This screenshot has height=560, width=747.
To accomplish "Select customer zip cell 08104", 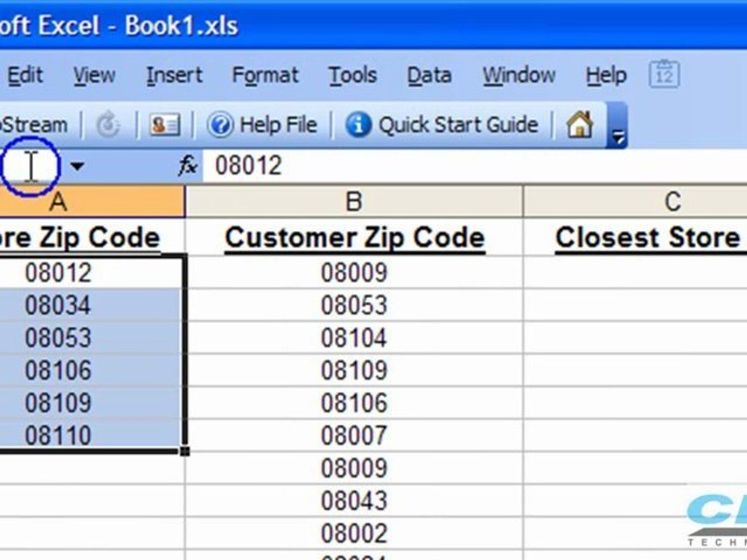I will coord(354,338).
